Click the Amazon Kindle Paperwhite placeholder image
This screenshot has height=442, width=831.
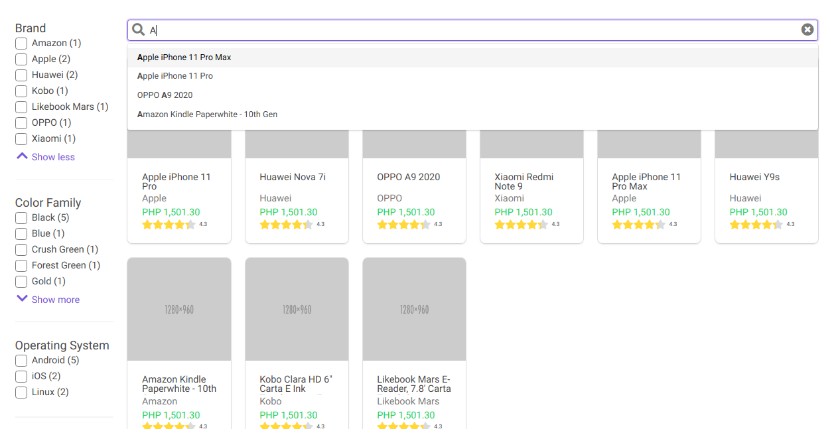[179, 310]
